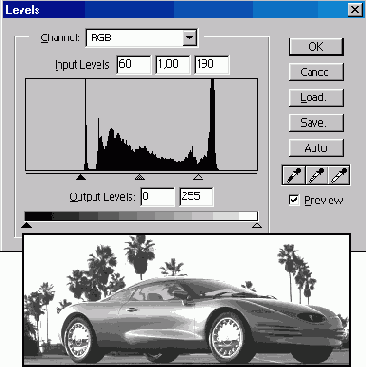The width and height of the screenshot is (366, 367).
Task: Close the Levels dialog with the X button
Action: (x=355, y=10)
